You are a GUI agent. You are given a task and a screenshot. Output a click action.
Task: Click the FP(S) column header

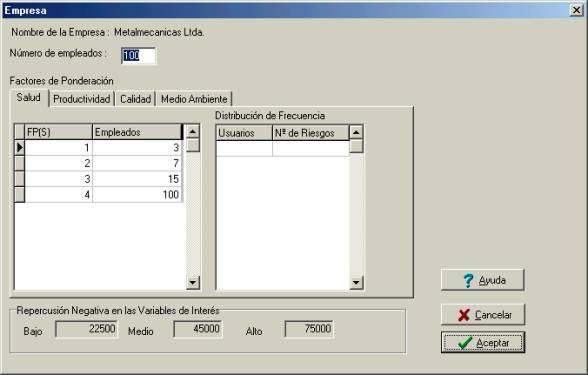click(58, 132)
